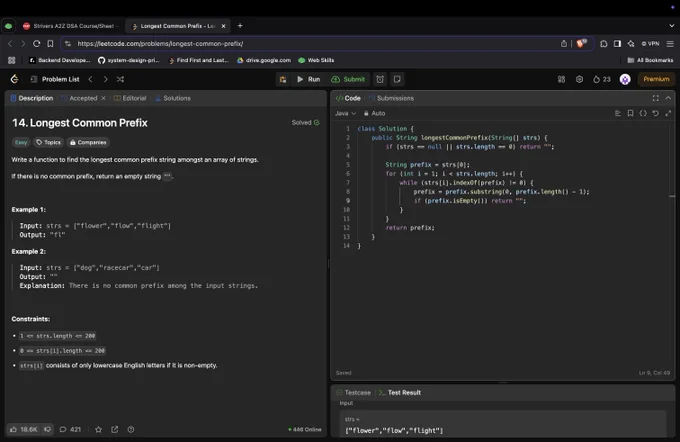680x442 pixels.
Task: Click the streak flame counter 23
Action: coord(602,79)
